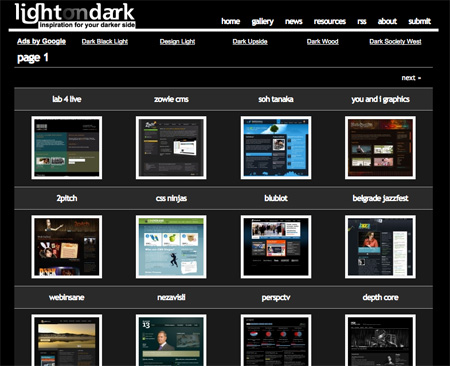Open the Dark Wood ad link

pos(322,42)
